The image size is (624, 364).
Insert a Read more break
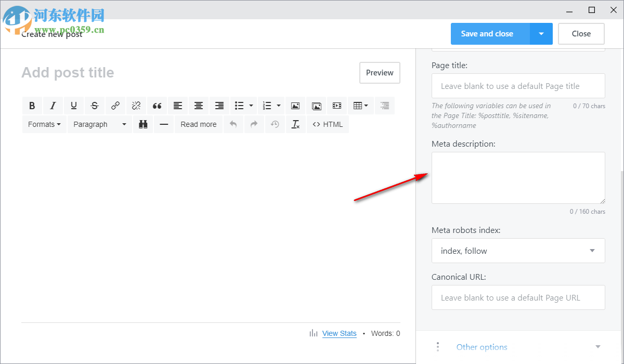(199, 124)
